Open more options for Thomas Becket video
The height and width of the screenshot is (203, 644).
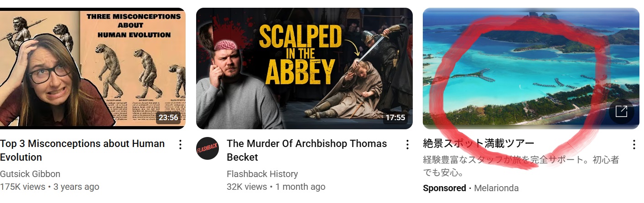click(407, 145)
